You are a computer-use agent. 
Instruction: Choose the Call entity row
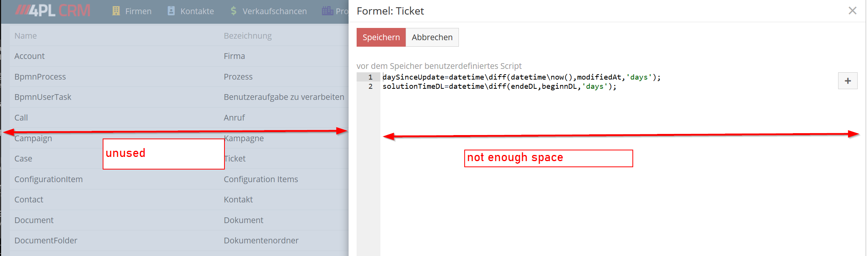pos(21,118)
